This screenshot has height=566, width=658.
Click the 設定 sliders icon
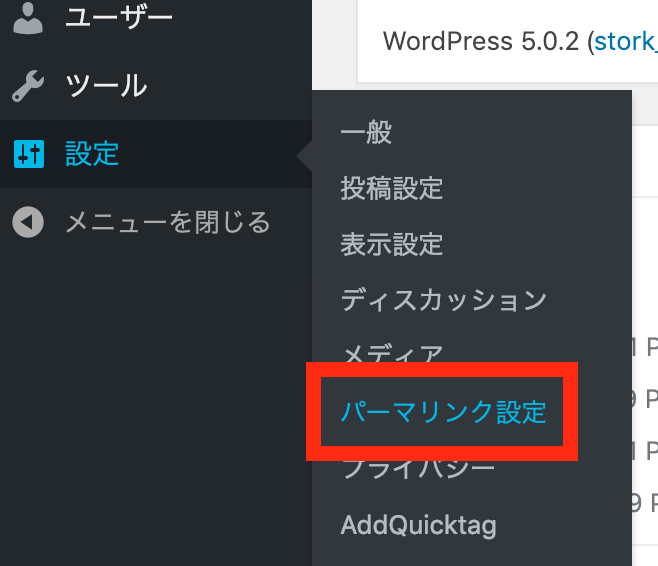click(x=29, y=154)
